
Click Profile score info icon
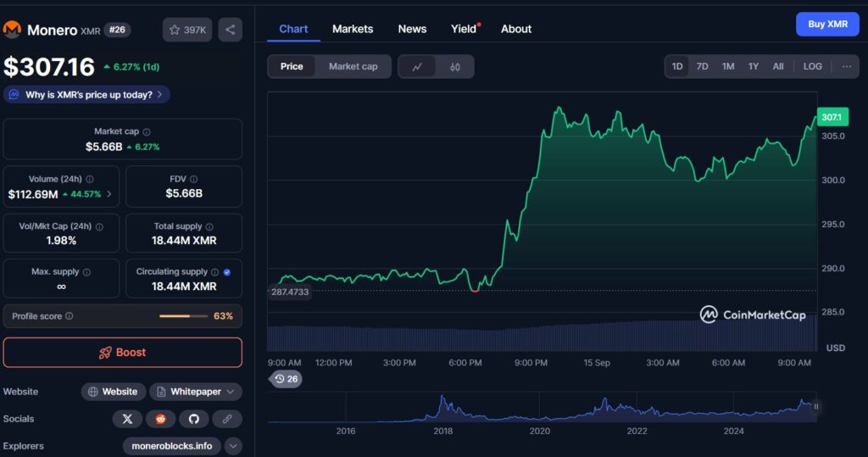70,315
